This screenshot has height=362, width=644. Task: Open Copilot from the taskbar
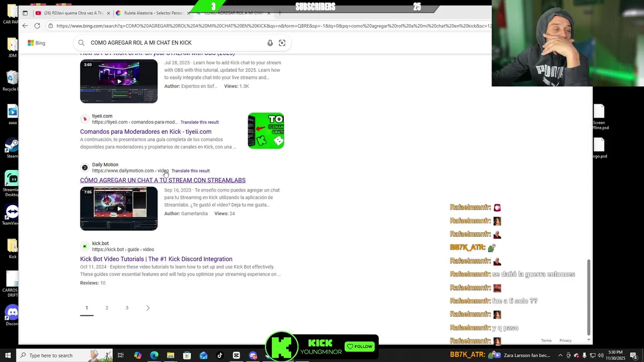[137, 355]
